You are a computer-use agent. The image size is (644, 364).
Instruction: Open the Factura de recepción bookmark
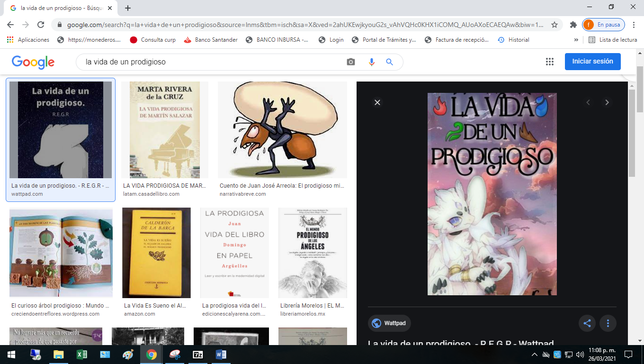click(x=457, y=40)
